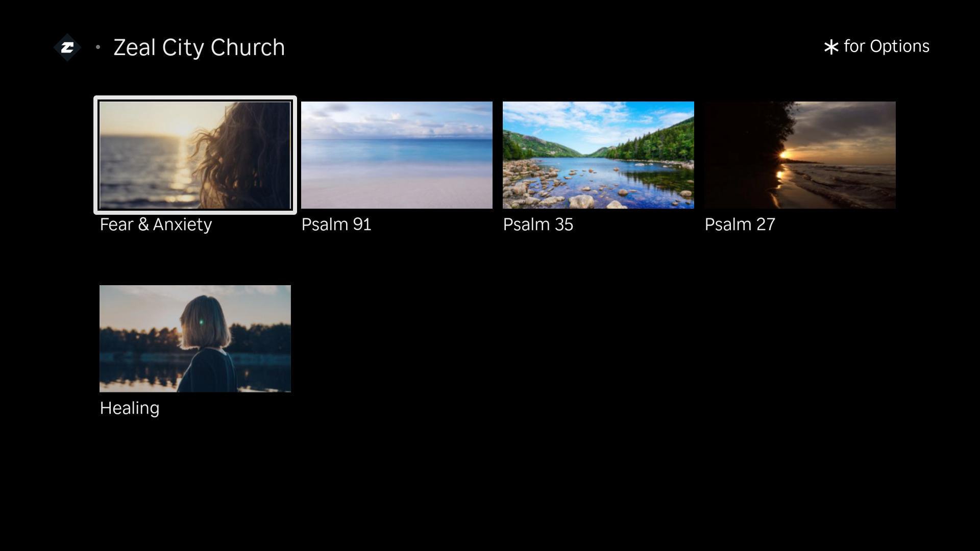The height and width of the screenshot is (551, 980).
Task: Open the Psalm 35 lake thumbnail
Action: tap(598, 155)
